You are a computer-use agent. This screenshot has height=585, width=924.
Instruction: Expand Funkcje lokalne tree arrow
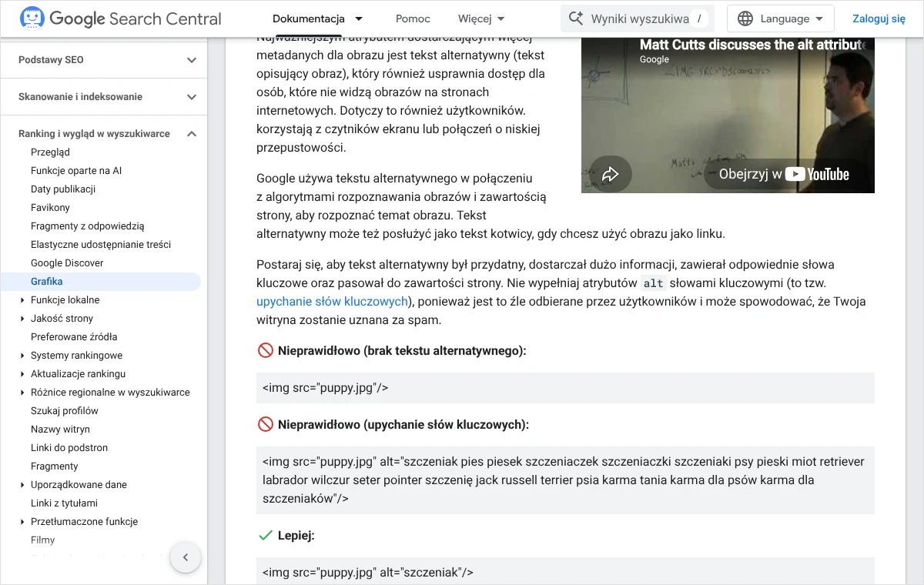point(22,300)
